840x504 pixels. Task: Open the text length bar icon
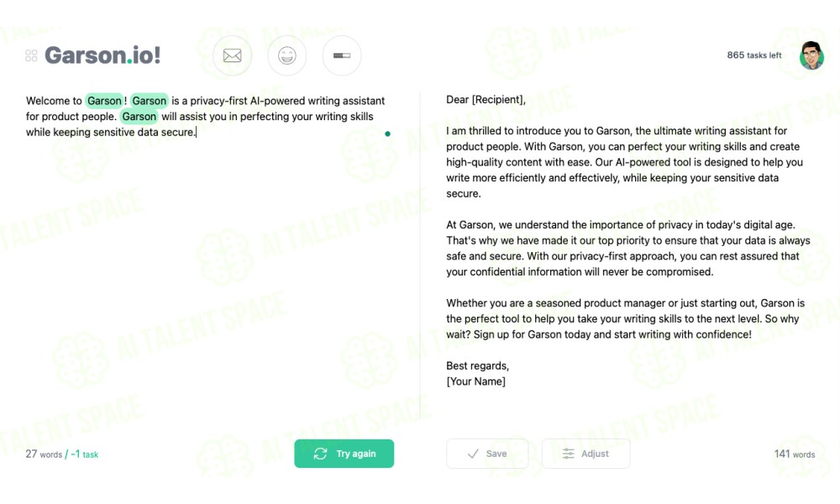point(342,55)
